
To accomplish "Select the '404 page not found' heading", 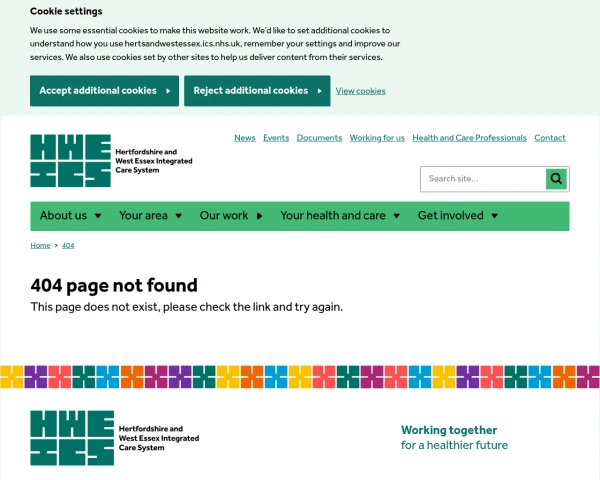I will coord(114,286).
